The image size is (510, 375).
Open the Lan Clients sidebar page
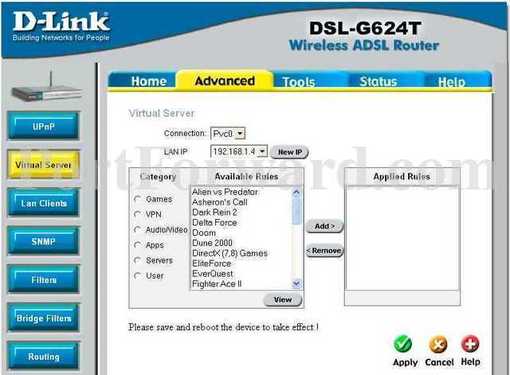[x=44, y=203]
